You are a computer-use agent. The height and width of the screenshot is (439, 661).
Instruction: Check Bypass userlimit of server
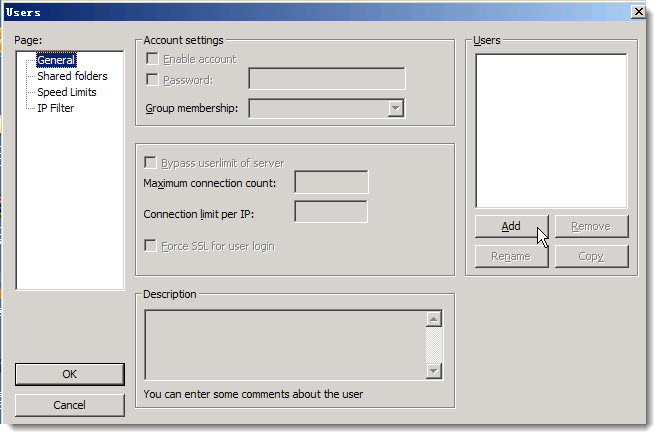pyautogui.click(x=150, y=162)
